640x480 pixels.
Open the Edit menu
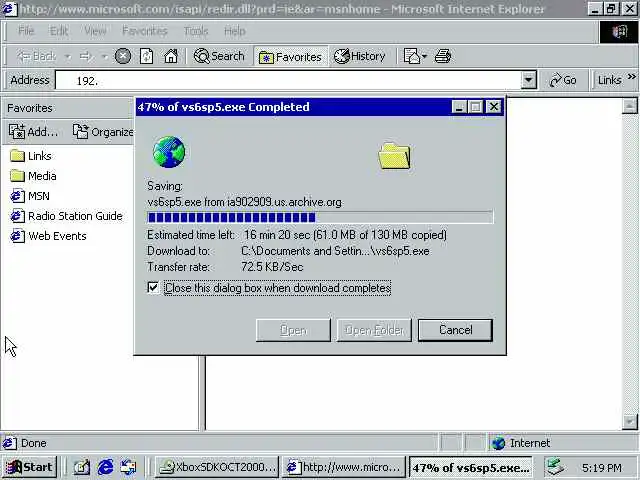[x=59, y=31]
